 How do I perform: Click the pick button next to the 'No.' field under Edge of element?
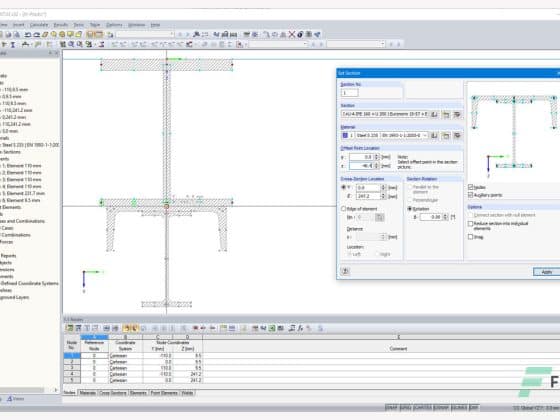point(380,217)
